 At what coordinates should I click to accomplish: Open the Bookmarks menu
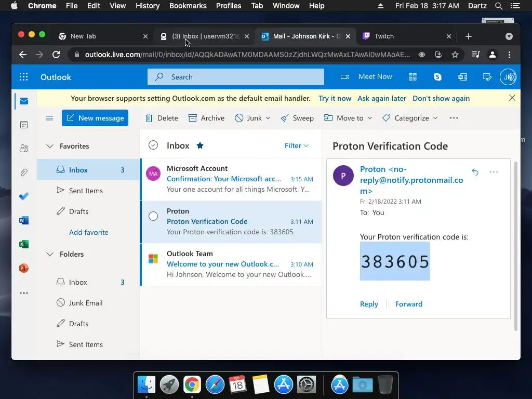(x=188, y=6)
